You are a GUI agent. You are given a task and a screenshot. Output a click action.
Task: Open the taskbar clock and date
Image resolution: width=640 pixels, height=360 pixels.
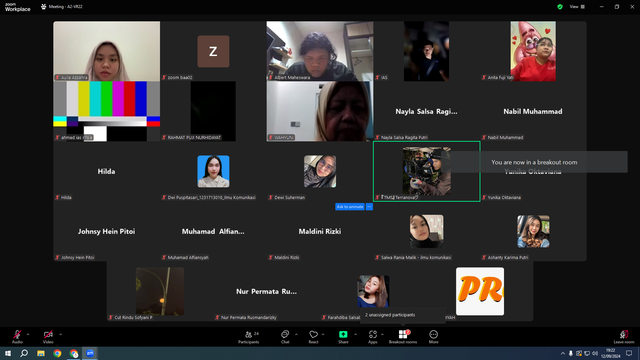[x=610, y=353]
